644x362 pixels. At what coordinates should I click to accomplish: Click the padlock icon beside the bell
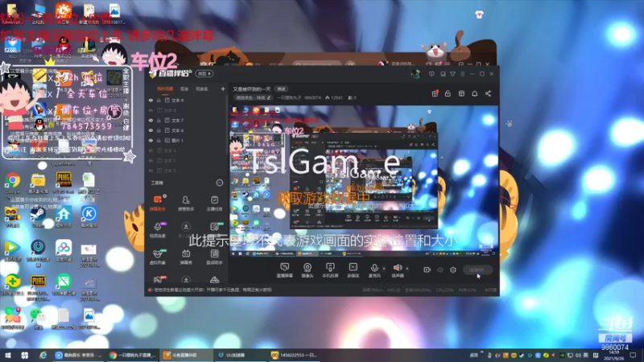click(448, 93)
